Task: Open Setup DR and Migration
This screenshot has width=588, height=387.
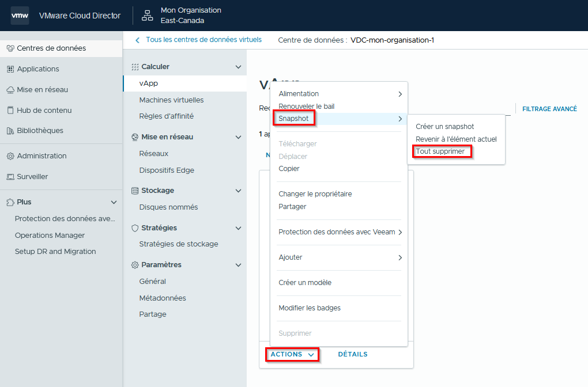Action: coord(55,252)
